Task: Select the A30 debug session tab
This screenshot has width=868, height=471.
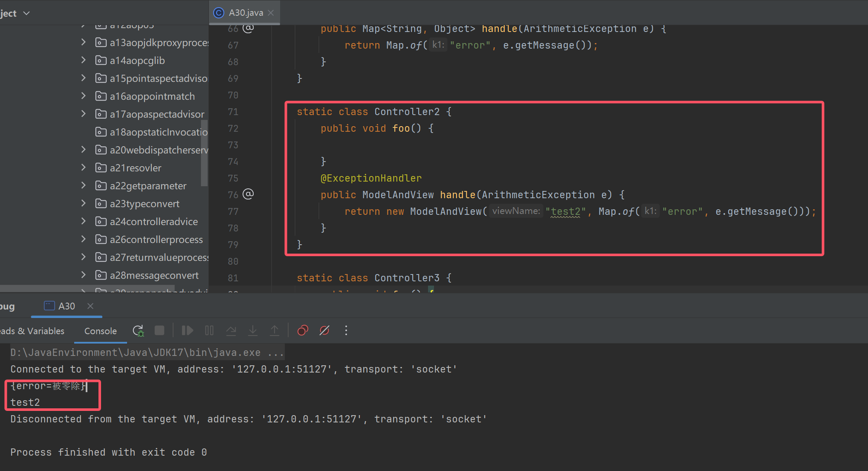Action: click(x=67, y=306)
